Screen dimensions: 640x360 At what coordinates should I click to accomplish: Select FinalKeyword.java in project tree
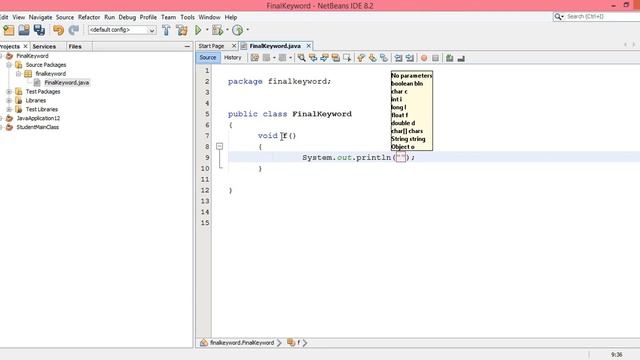(67, 83)
